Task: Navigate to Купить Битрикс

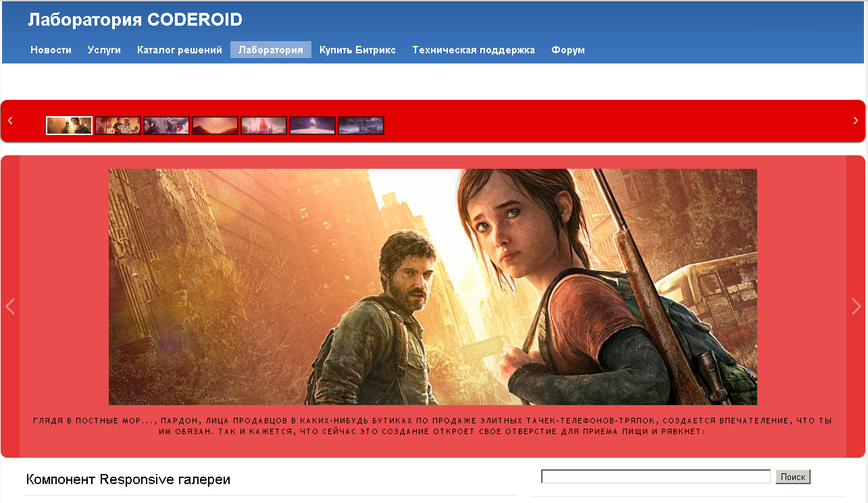Action: pyautogui.click(x=357, y=50)
